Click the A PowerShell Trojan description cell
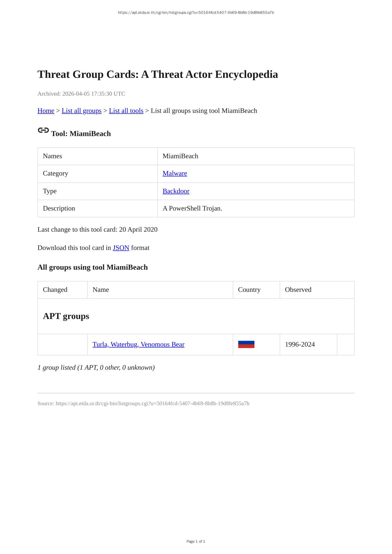Viewport: 392px width, 554px height. coord(192,209)
